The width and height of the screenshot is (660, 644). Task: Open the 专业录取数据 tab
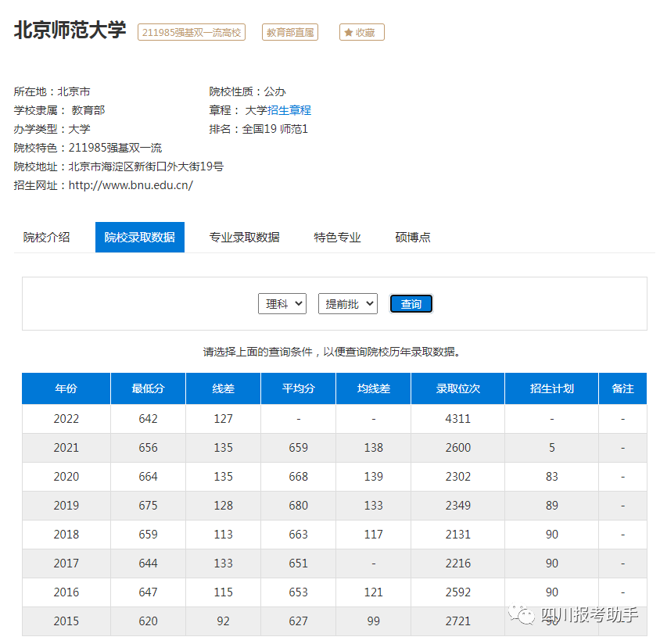[x=245, y=238]
